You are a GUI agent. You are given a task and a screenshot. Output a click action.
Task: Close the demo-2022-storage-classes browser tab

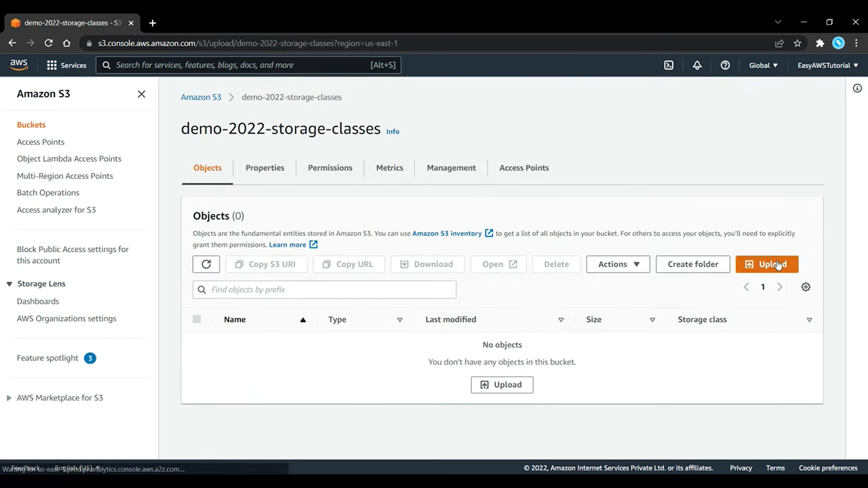coord(131,23)
